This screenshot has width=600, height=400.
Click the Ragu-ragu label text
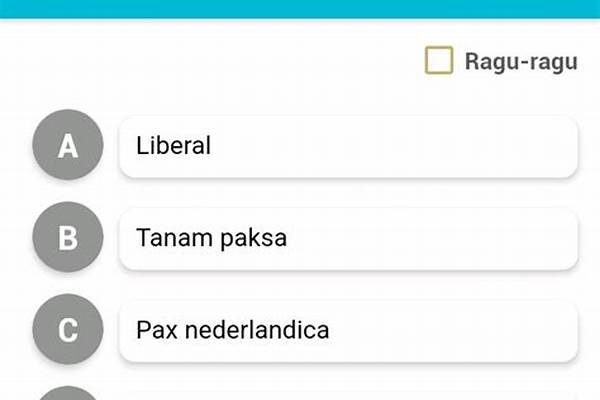(521, 61)
